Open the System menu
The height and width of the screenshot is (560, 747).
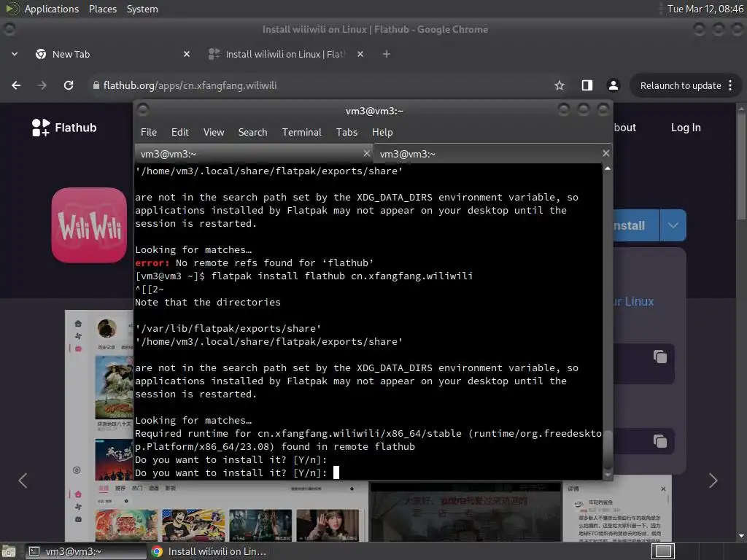[142, 9]
